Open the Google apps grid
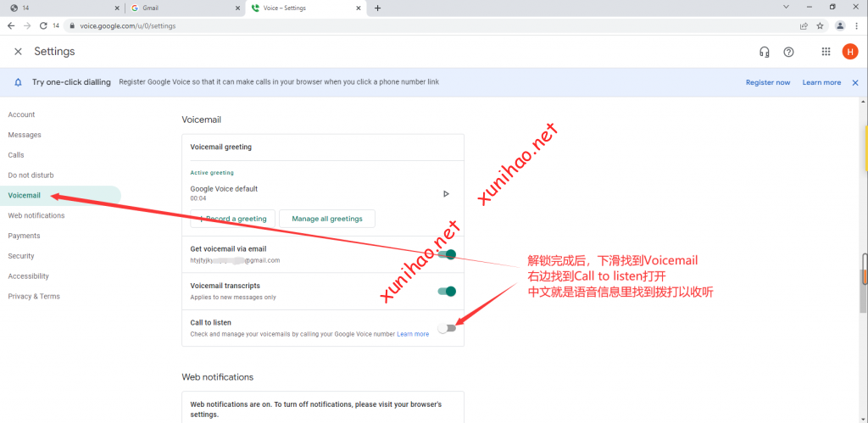Image resolution: width=868 pixels, height=423 pixels. tap(826, 52)
